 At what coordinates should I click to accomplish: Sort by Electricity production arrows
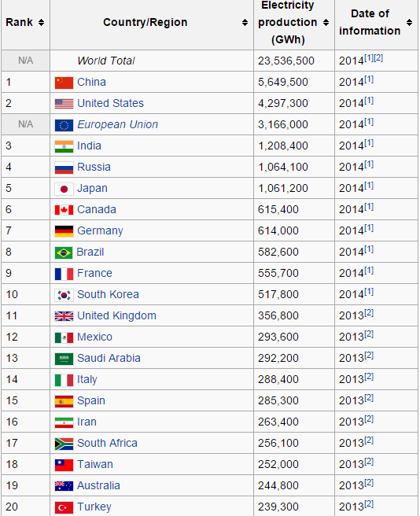326,22
